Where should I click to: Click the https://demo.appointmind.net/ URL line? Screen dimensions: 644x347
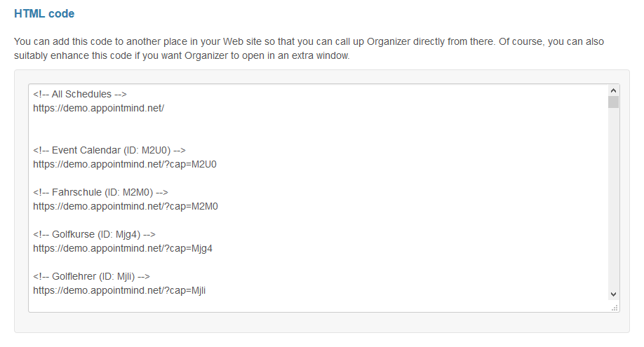pyautogui.click(x=99, y=108)
